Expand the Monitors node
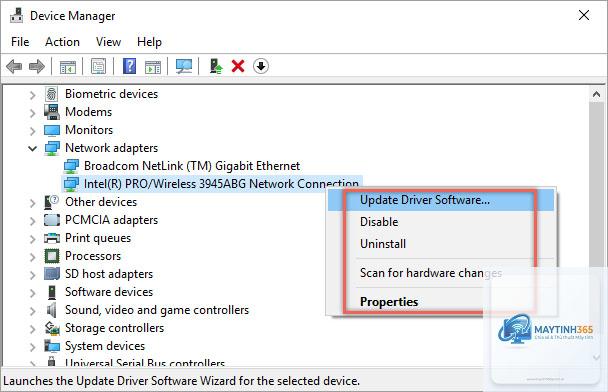Viewport: 608px width, 392px height. tap(33, 131)
